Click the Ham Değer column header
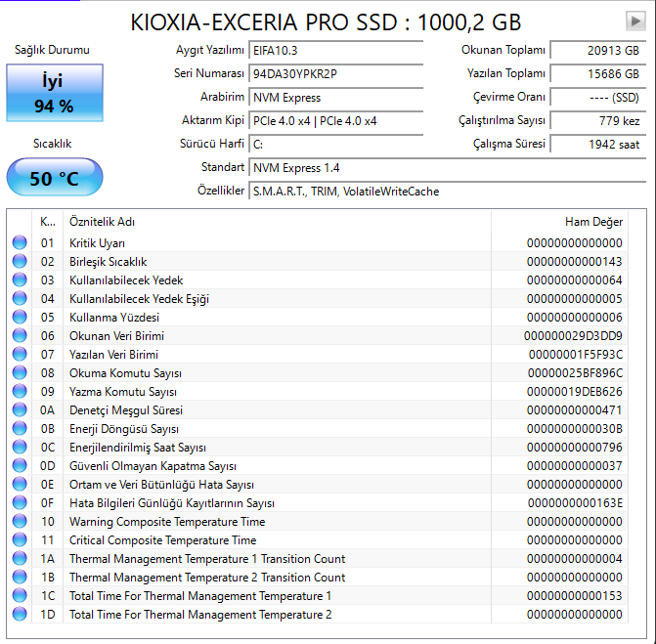This screenshot has width=656, height=644. coord(559,222)
